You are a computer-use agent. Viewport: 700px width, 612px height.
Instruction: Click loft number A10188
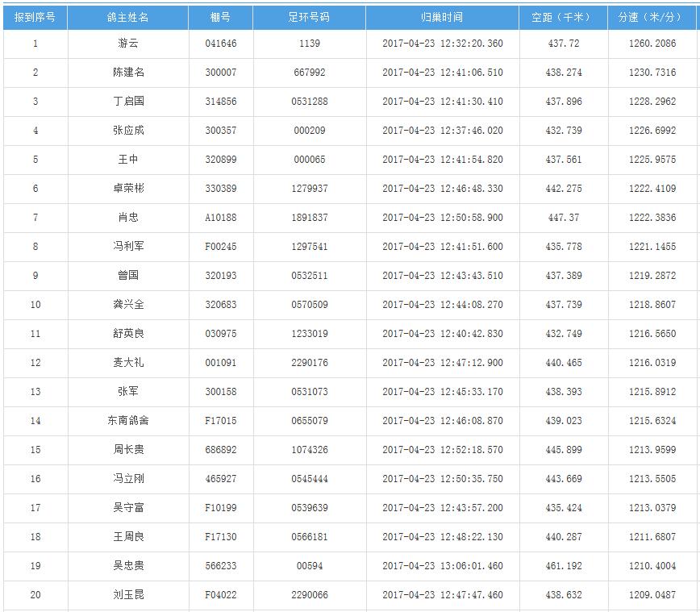click(x=220, y=218)
